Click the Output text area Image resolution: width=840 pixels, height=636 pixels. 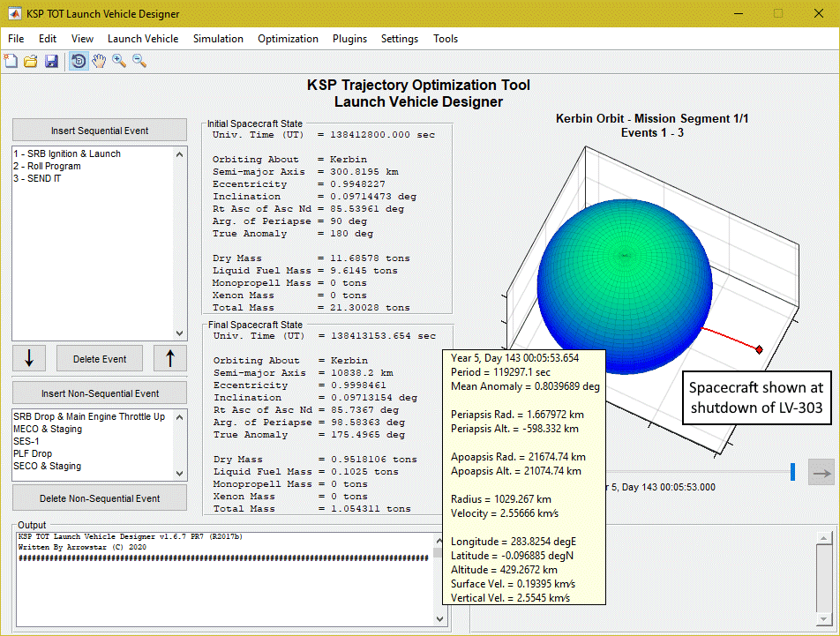[x=225, y=579]
